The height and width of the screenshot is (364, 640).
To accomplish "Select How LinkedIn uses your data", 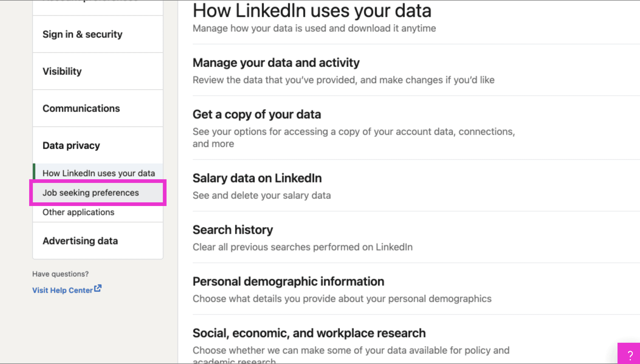I will tap(98, 173).
